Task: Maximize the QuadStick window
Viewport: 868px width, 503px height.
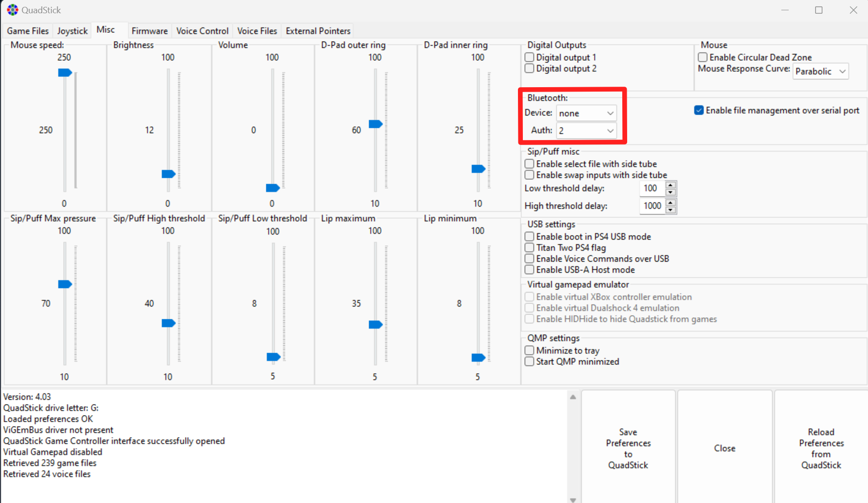Action: click(819, 10)
